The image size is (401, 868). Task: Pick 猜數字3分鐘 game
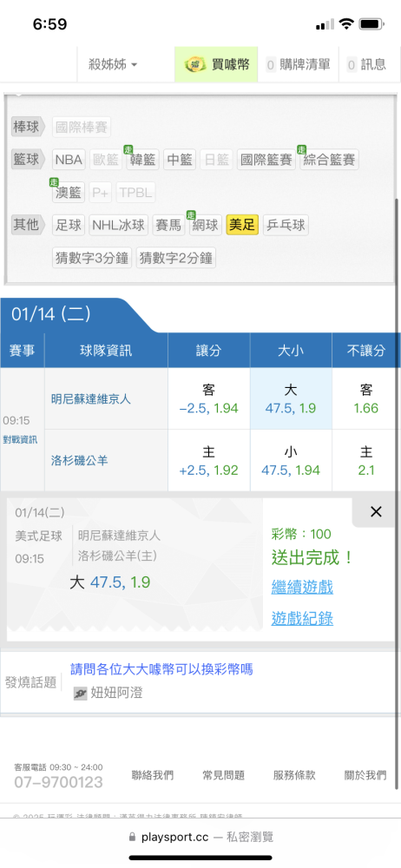92,258
